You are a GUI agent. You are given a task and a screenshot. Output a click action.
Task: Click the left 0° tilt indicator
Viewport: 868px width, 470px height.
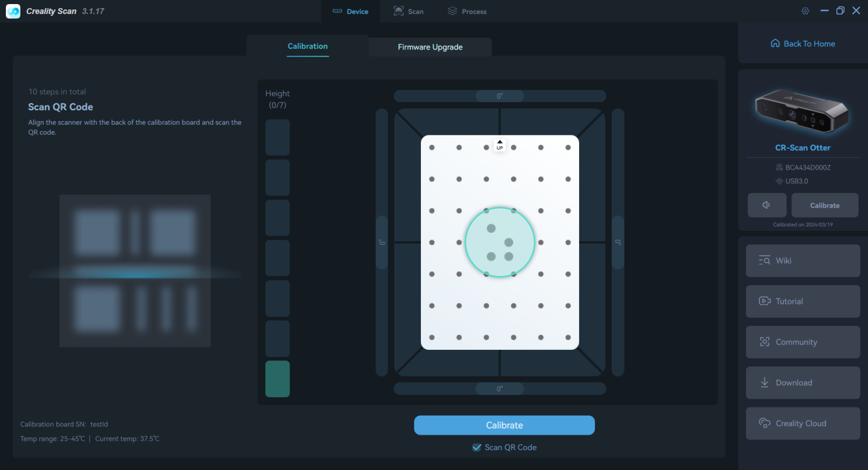[382, 242]
